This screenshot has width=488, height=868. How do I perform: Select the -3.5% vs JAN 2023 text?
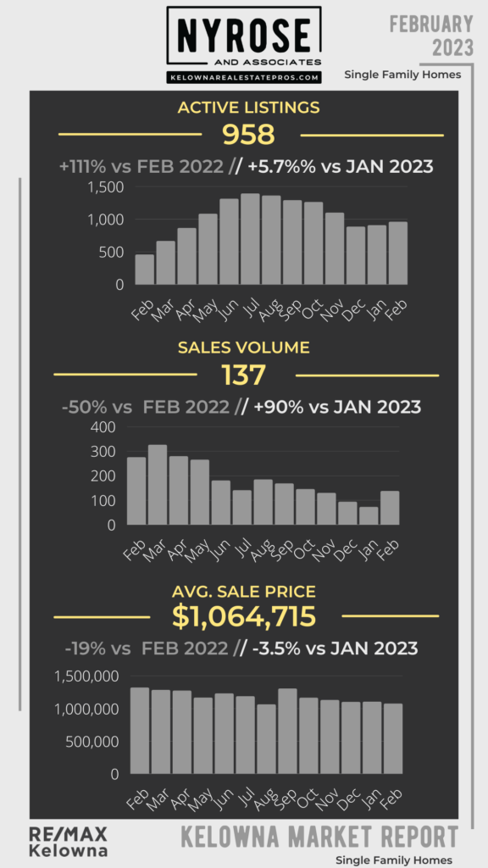coord(334,648)
